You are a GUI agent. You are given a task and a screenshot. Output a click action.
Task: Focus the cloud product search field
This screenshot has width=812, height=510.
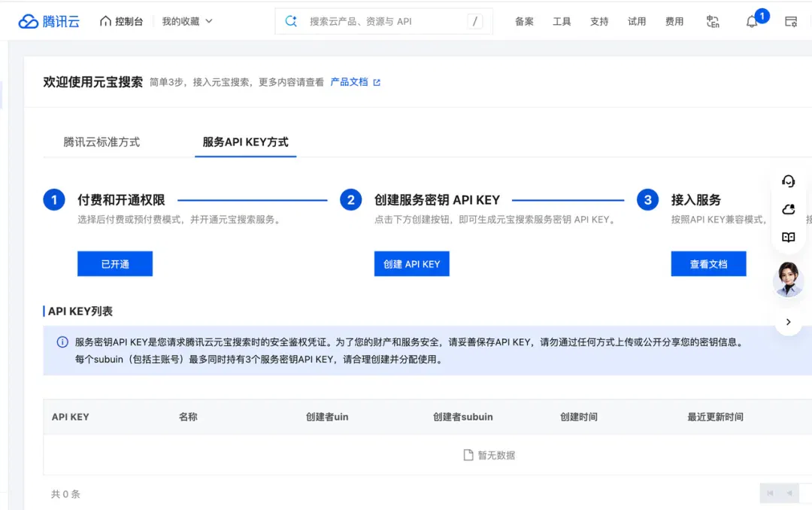(x=383, y=21)
